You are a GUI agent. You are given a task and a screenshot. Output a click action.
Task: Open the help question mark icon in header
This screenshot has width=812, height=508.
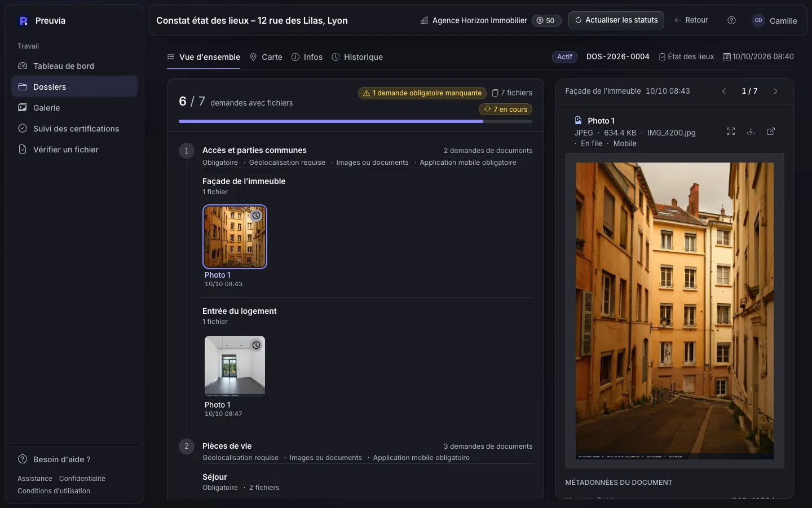coord(731,20)
